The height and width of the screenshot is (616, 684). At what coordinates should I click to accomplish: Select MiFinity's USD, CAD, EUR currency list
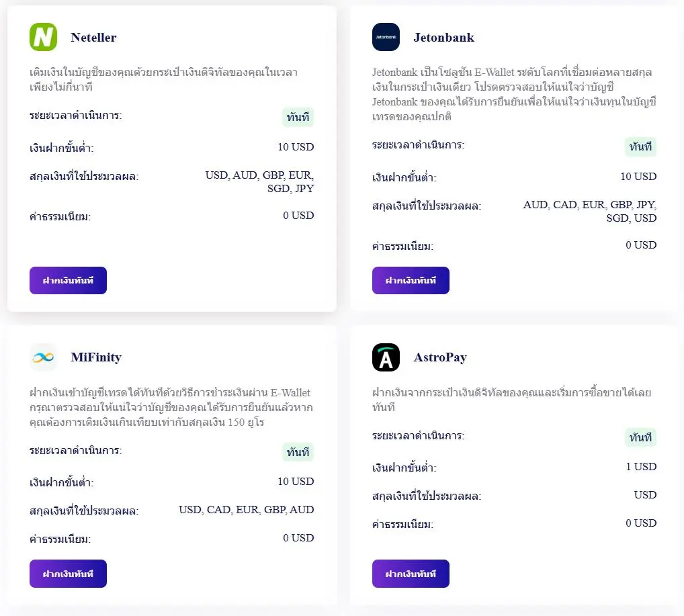point(247,510)
